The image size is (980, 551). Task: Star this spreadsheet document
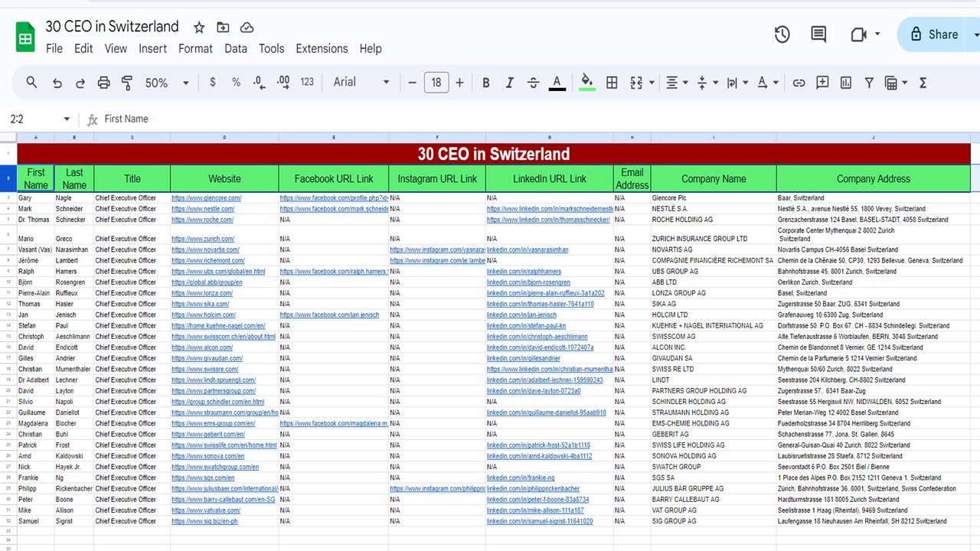pos(199,28)
